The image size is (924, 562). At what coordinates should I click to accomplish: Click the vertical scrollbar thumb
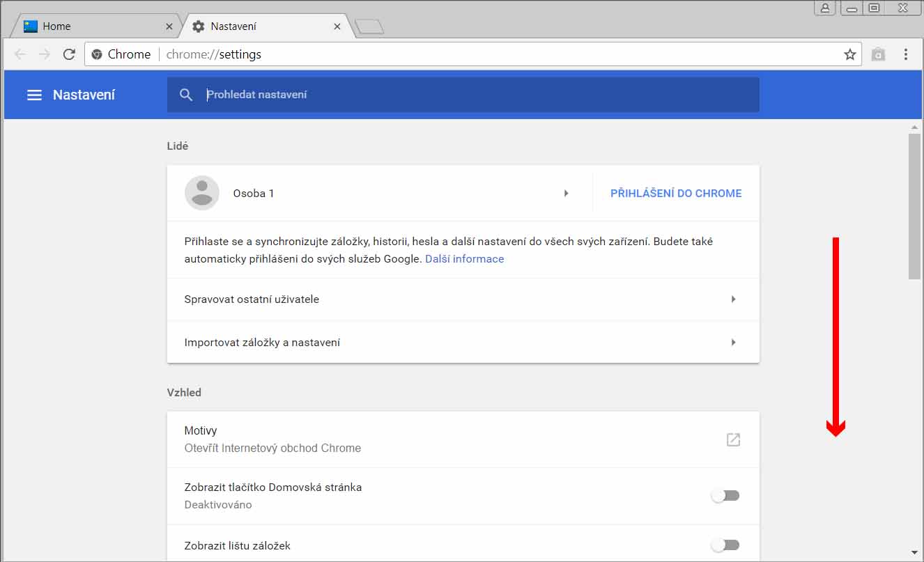914,206
